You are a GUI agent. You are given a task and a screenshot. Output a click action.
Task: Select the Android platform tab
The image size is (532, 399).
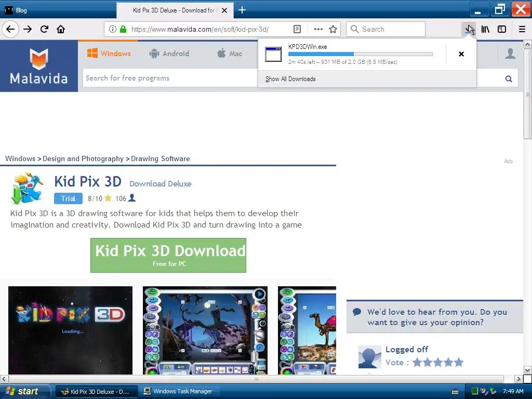coord(169,54)
